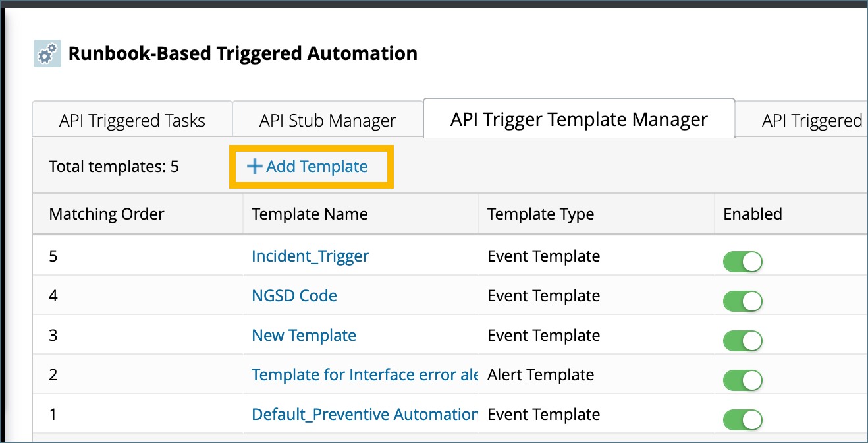Sort by the Matching Order column header
Screen dimensions: 868x443
point(106,214)
